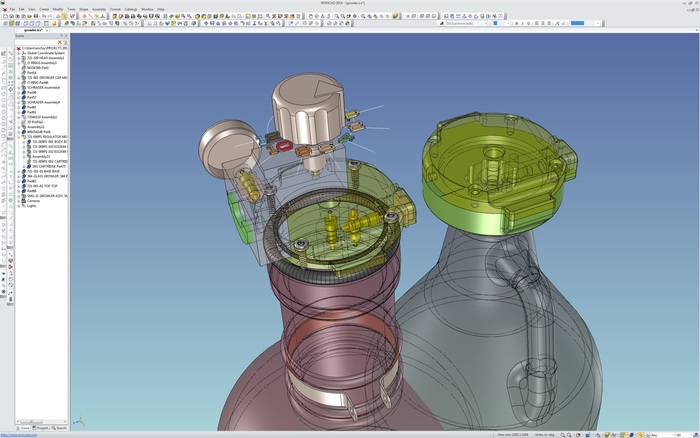The image size is (700, 438).
Task: Click the Redo toolbar icon
Action: (x=49, y=16)
